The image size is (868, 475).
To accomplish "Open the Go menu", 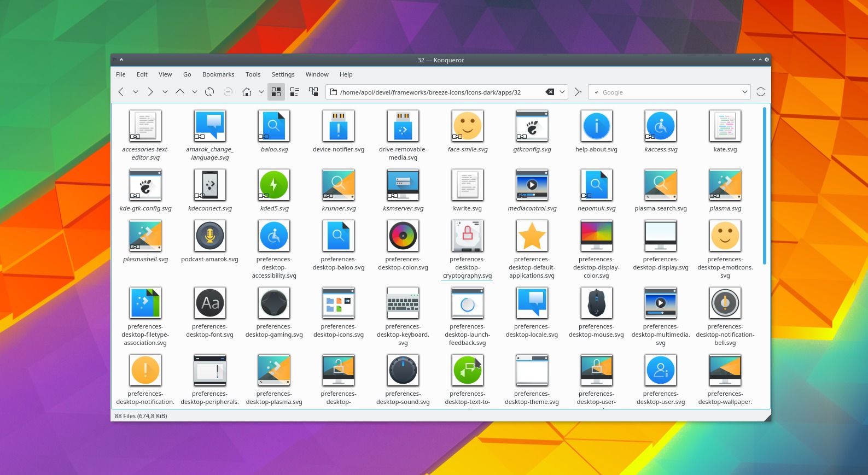I will [187, 74].
